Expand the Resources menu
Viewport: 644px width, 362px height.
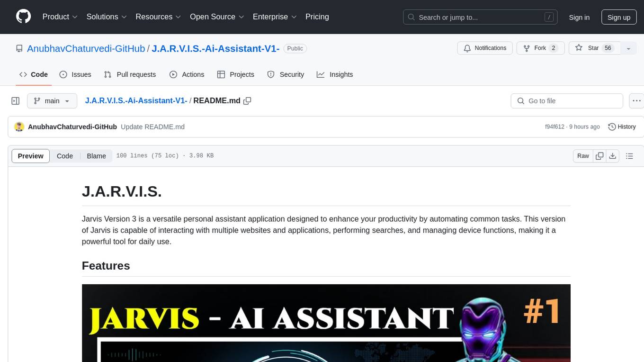(158, 17)
